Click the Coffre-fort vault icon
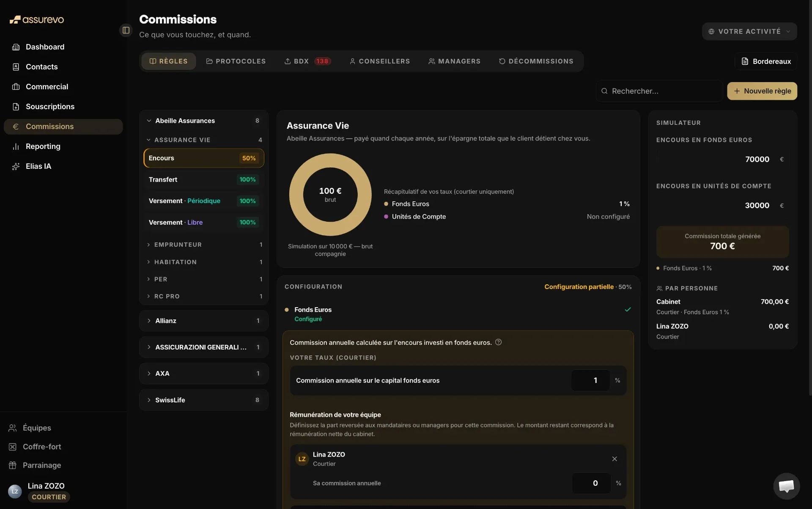This screenshot has height=509, width=812. coord(13,447)
